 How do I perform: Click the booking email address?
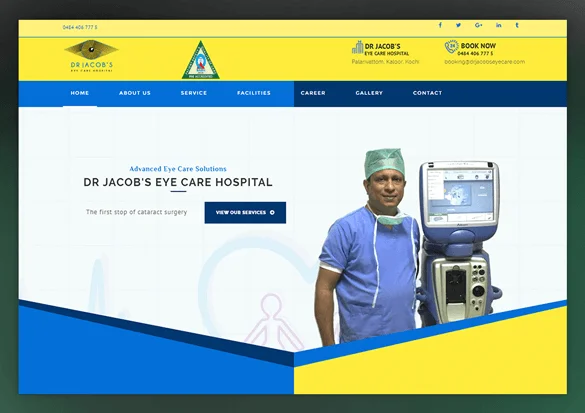pyautogui.click(x=484, y=62)
